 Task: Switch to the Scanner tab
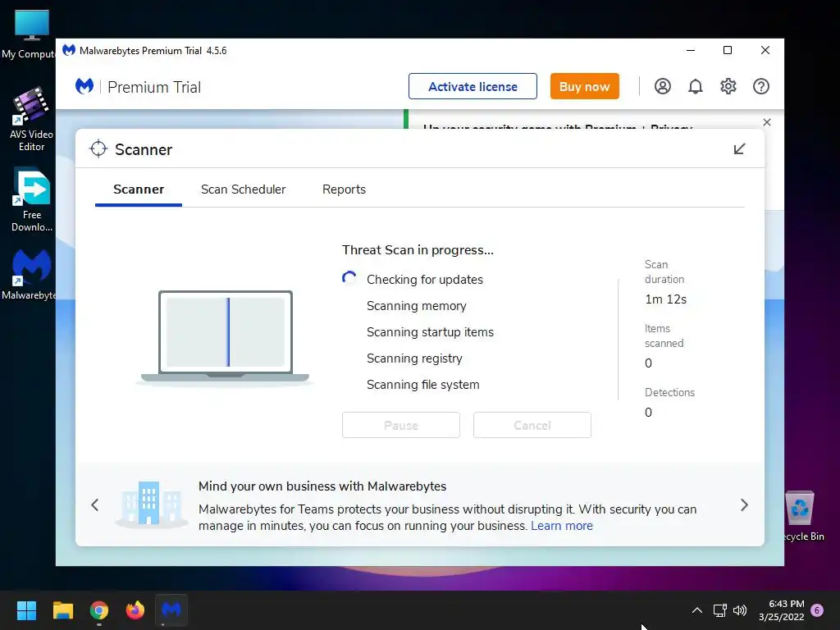tap(139, 189)
